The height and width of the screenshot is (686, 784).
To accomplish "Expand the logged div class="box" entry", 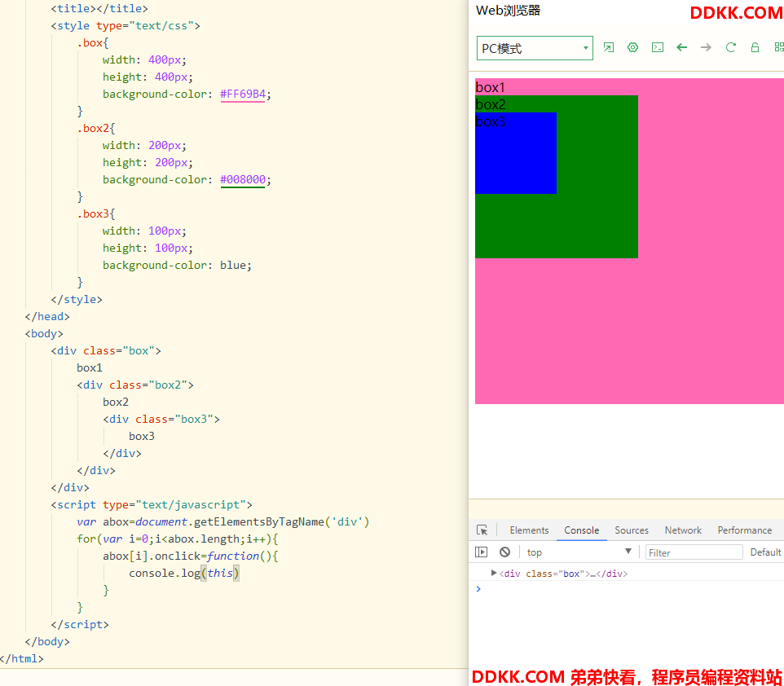I will pyautogui.click(x=494, y=573).
